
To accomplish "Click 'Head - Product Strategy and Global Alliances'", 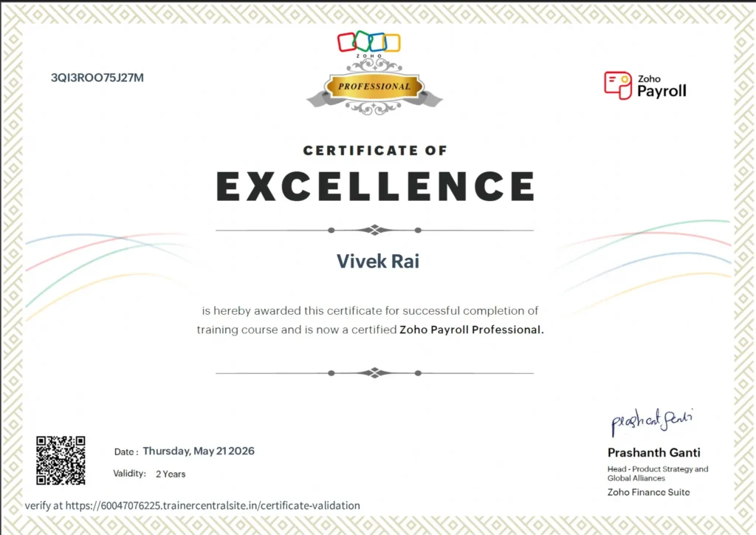I will click(658, 473).
